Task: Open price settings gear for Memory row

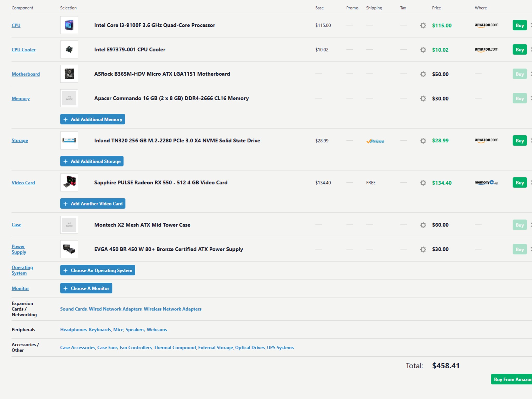Action: tap(423, 98)
